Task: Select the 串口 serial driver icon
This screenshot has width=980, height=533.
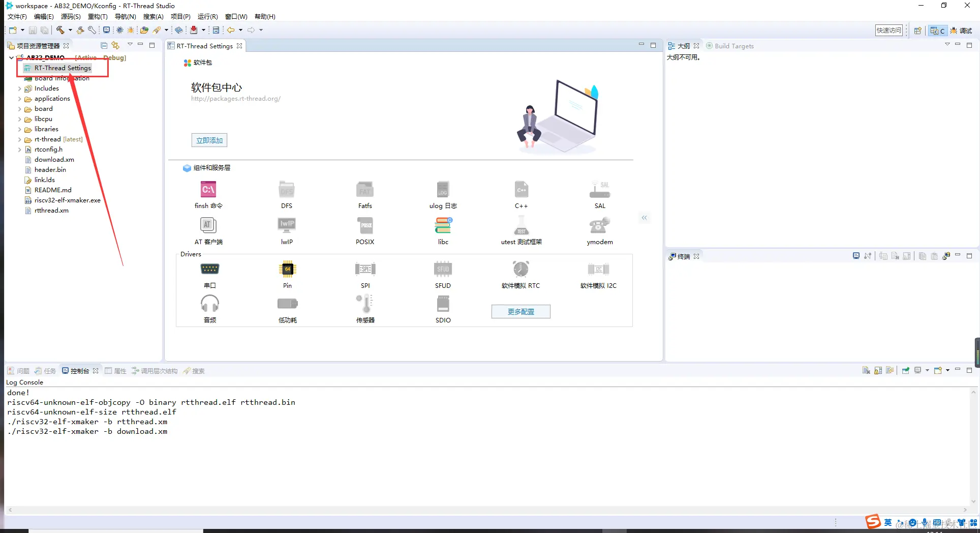Action: [x=209, y=269]
